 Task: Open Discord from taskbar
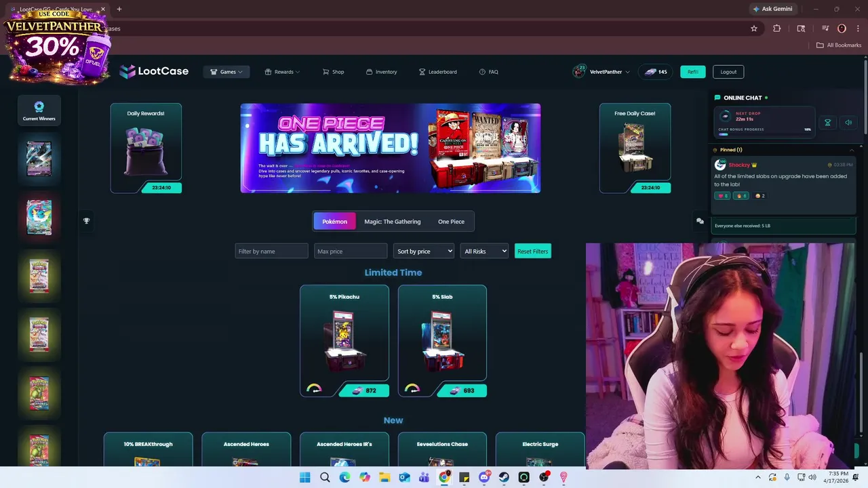pyautogui.click(x=484, y=477)
